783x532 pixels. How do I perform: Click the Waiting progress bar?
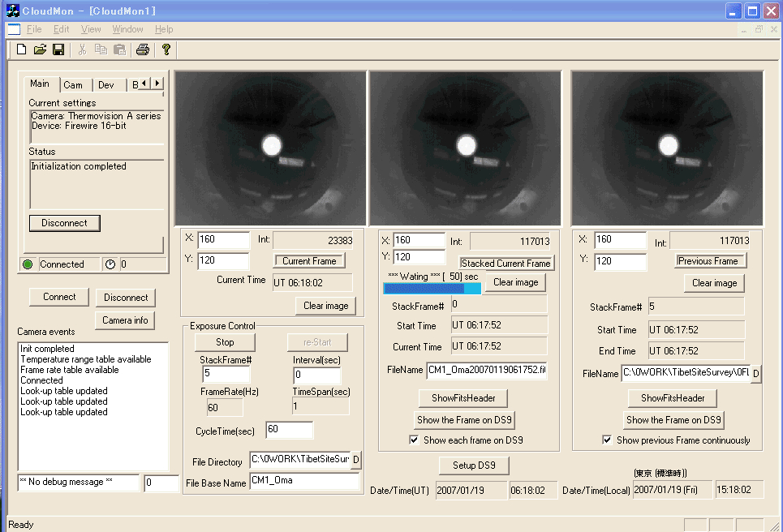432,288
